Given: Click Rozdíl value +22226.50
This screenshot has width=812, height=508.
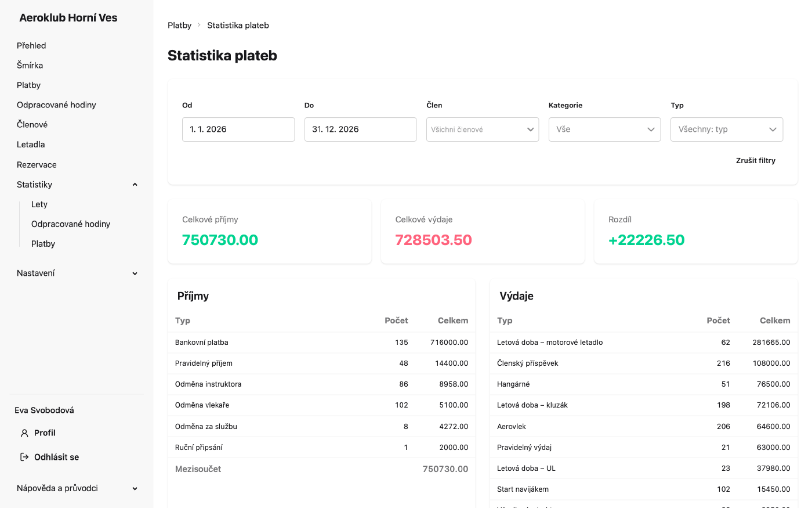Looking at the screenshot, I should pyautogui.click(x=647, y=240).
